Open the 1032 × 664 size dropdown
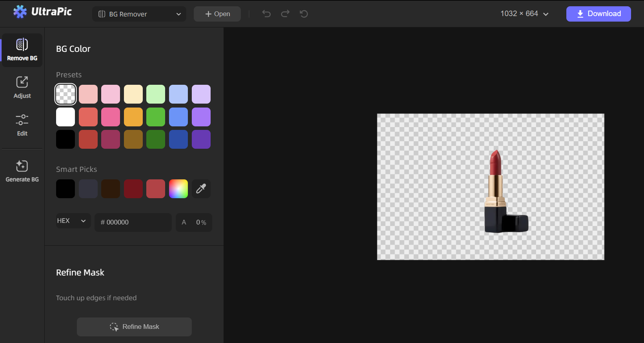The image size is (644, 343). pos(524,14)
